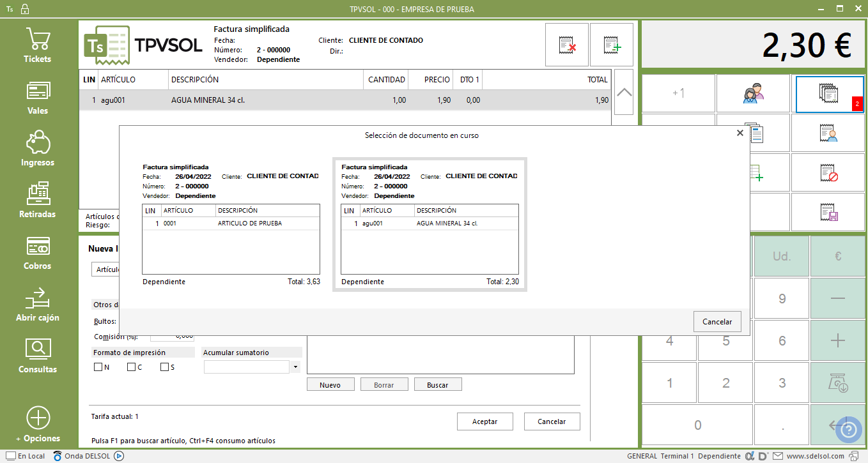The image size is (868, 463).
Task: Click the € price keypad key
Action: [x=837, y=257]
